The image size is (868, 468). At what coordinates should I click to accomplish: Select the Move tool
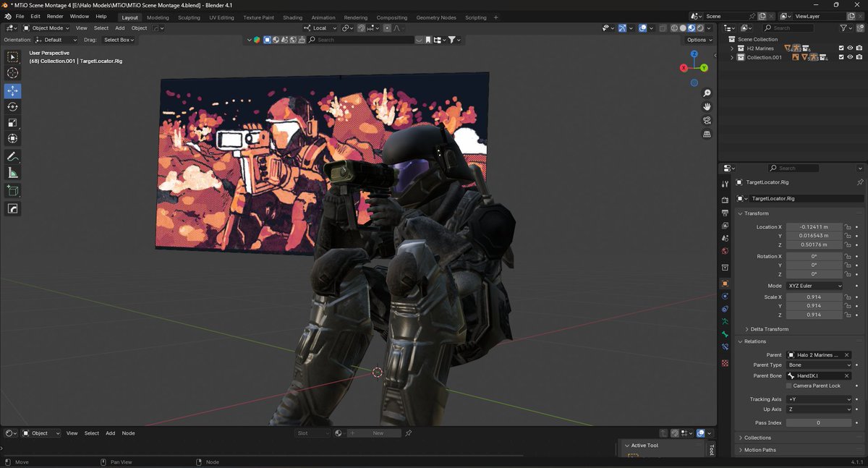point(13,90)
